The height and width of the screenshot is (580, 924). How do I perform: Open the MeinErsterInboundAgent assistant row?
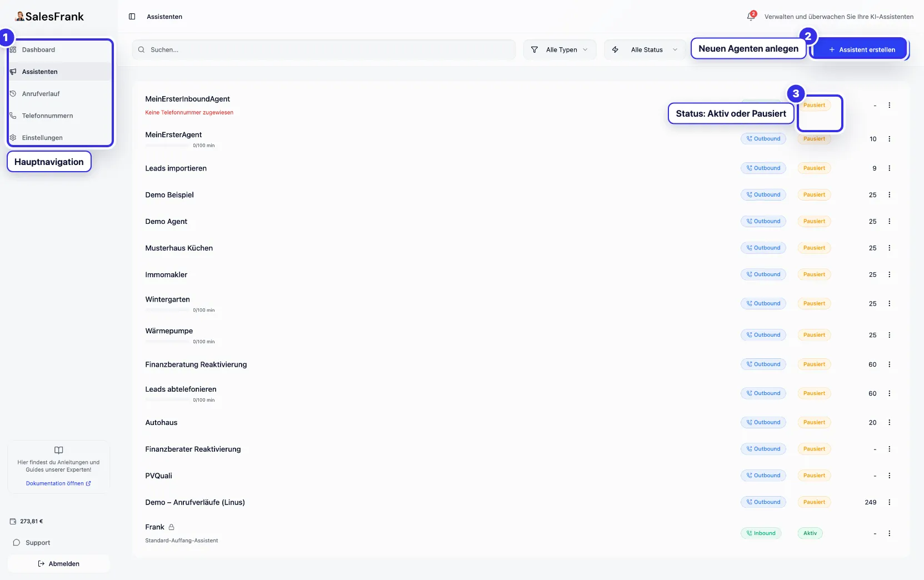coord(521,105)
